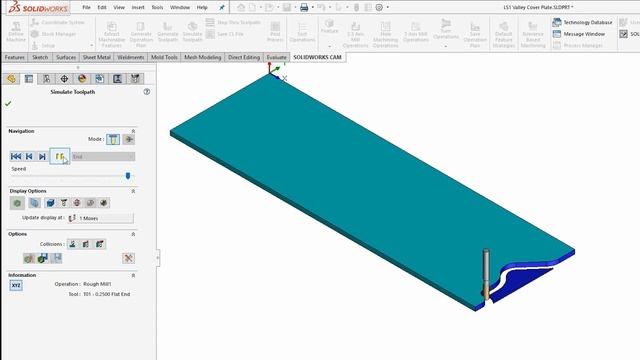The image size is (640, 360).
Task: Open simulation options tools icon
Action: [128, 258]
